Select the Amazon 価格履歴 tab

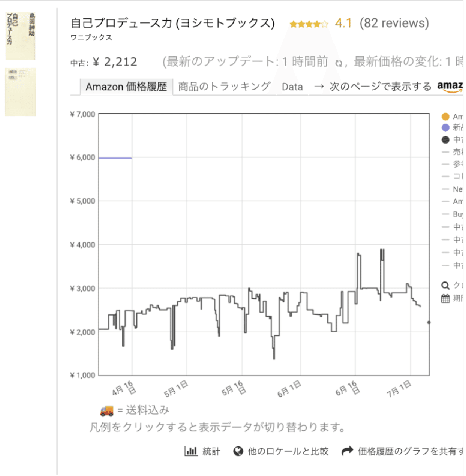point(126,87)
